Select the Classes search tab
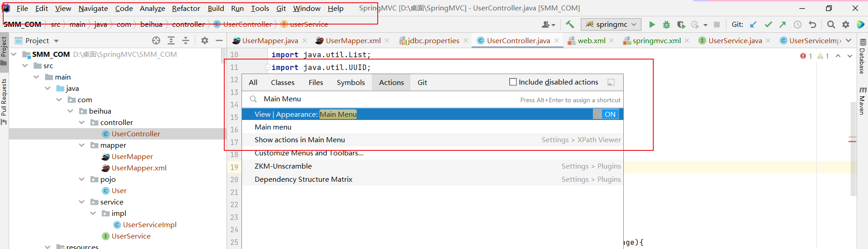Viewport: 868px width, 249px height. (x=283, y=82)
